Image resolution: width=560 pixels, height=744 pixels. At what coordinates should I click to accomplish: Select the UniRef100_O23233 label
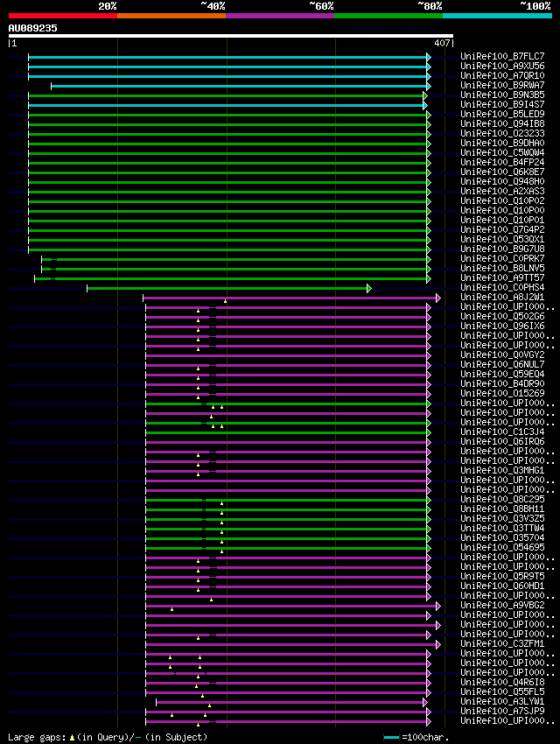(502, 133)
